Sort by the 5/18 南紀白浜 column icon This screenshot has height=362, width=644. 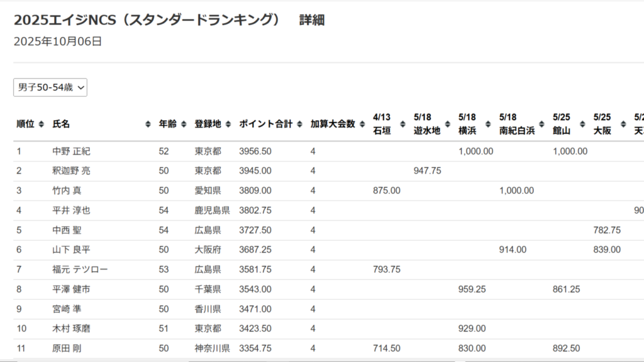point(542,124)
